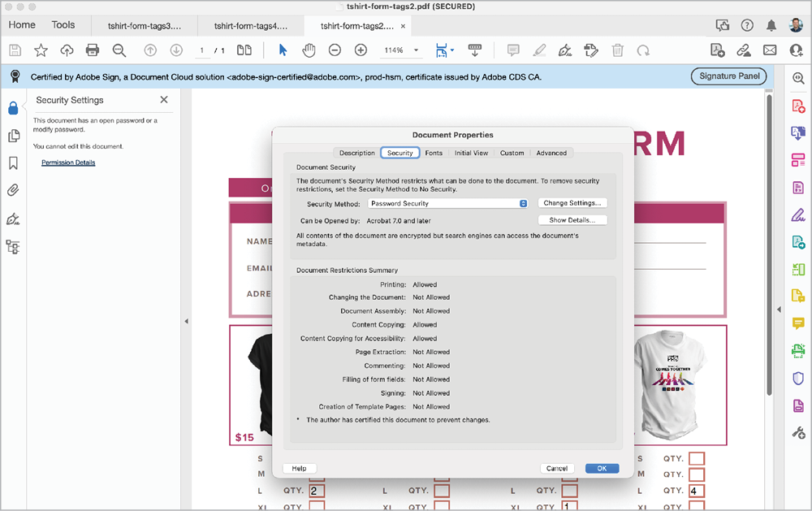Open the Home view

tap(22, 25)
